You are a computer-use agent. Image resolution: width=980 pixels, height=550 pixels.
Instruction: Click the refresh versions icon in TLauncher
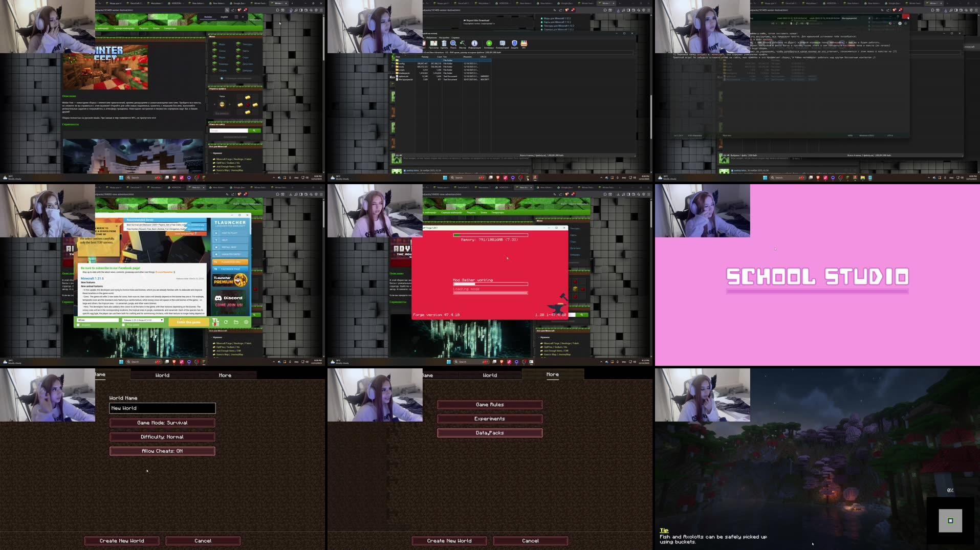click(226, 322)
